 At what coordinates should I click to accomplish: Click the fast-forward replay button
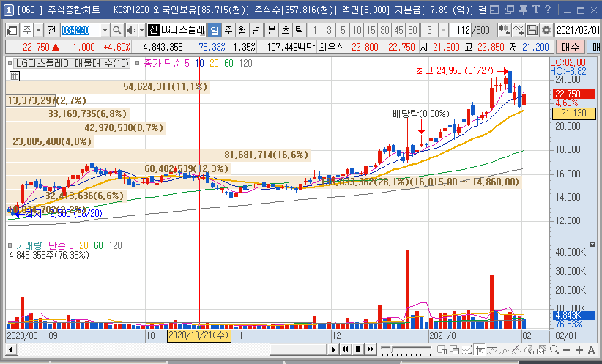click(370, 349)
